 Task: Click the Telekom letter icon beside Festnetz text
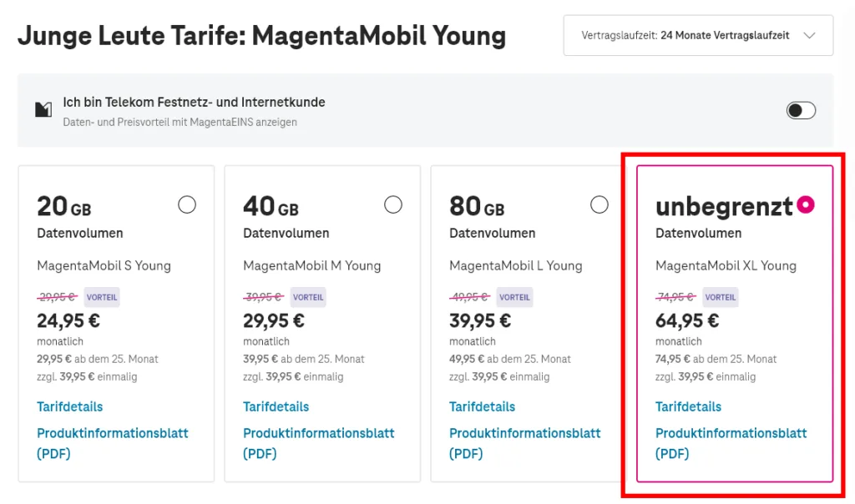coord(43,109)
